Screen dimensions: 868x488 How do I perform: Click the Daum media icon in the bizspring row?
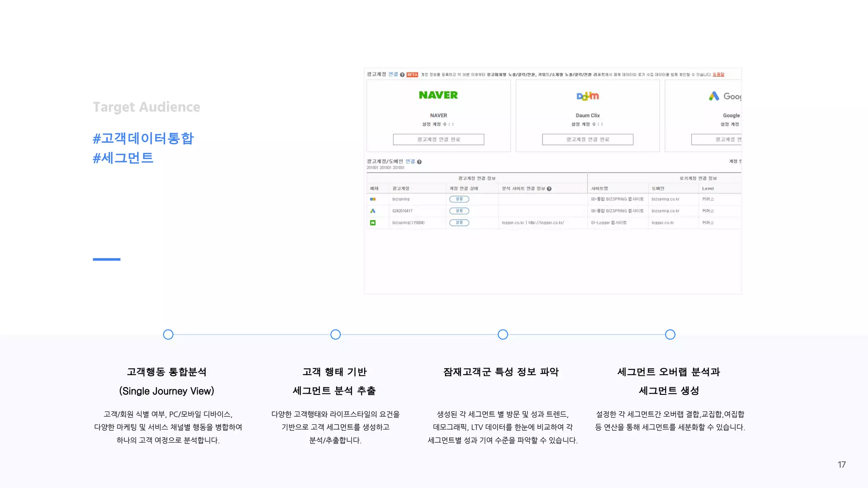(x=373, y=199)
